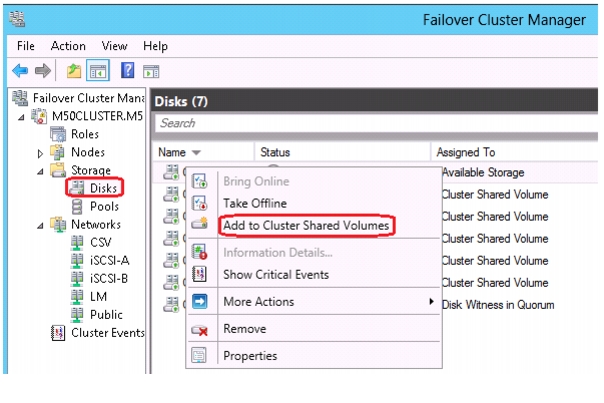
Task: Open the View menu
Action: [114, 46]
